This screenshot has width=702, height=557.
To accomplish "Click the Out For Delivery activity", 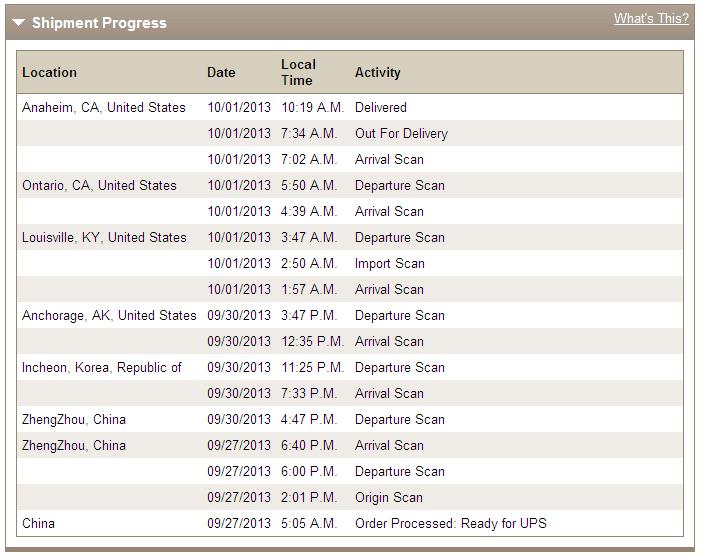I will tap(401, 133).
